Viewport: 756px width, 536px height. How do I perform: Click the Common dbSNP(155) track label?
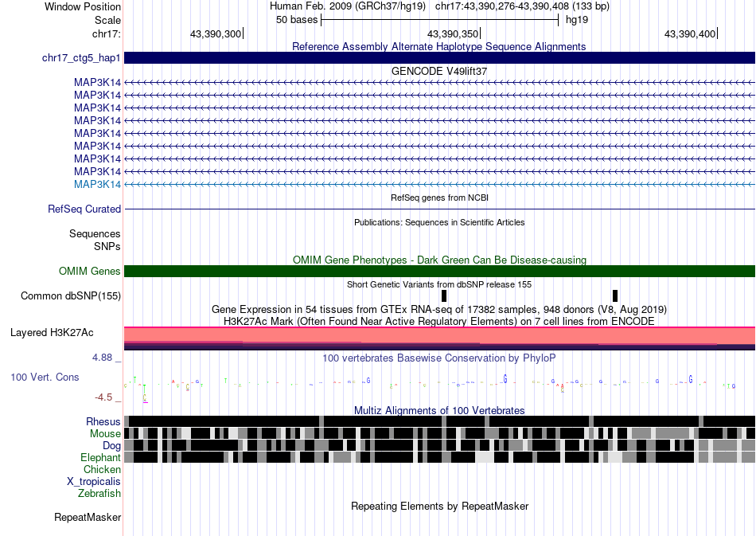(x=71, y=295)
